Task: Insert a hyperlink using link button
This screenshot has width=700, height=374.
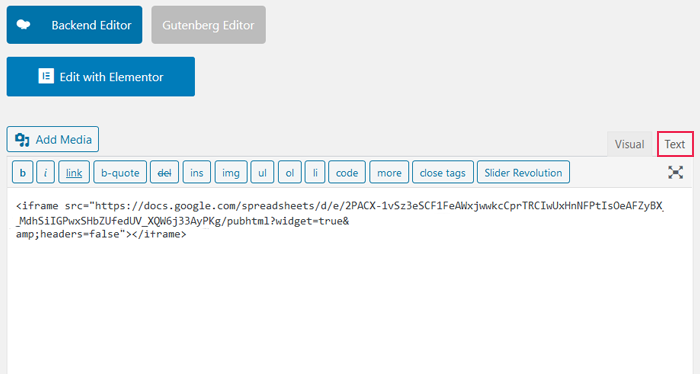Action: pos(74,172)
